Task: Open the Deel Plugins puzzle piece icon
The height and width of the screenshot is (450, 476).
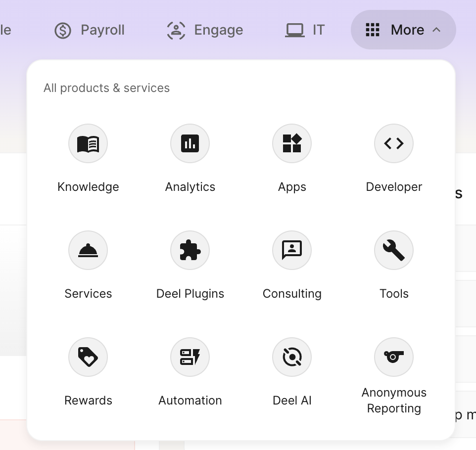Action: [190, 250]
